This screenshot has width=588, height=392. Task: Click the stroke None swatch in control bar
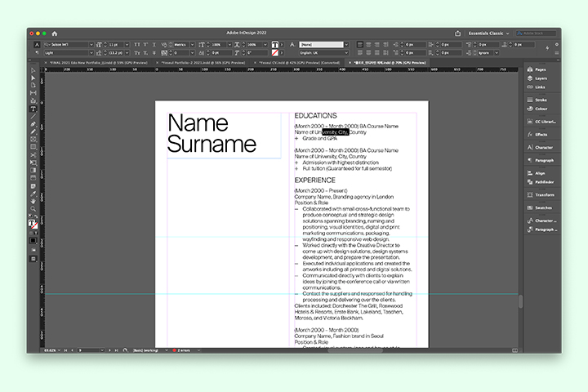pos(275,53)
